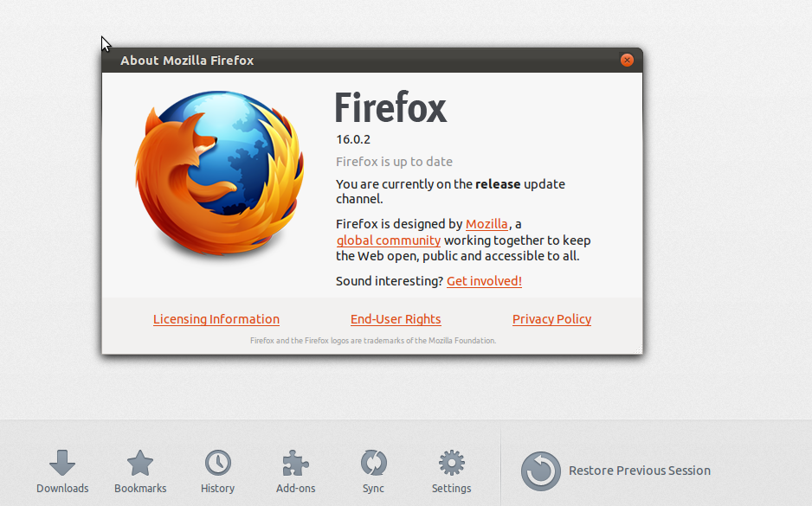The height and width of the screenshot is (506, 812).
Task: Click the 'Firefox is up to date' text
Action: 394,162
